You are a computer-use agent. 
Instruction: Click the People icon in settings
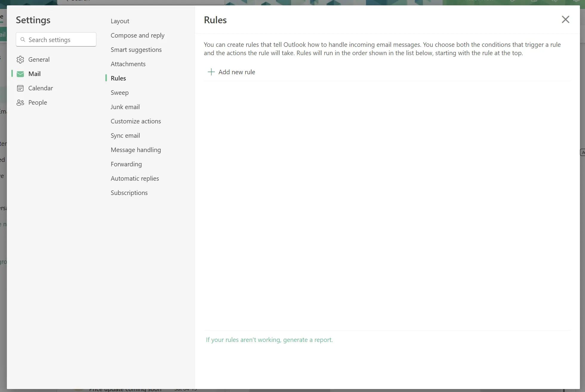coord(20,103)
